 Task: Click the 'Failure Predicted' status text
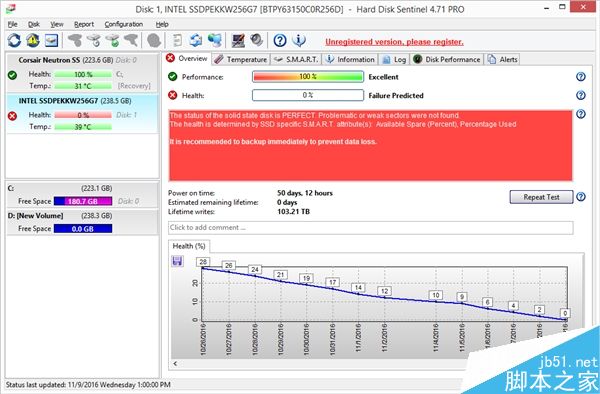396,96
